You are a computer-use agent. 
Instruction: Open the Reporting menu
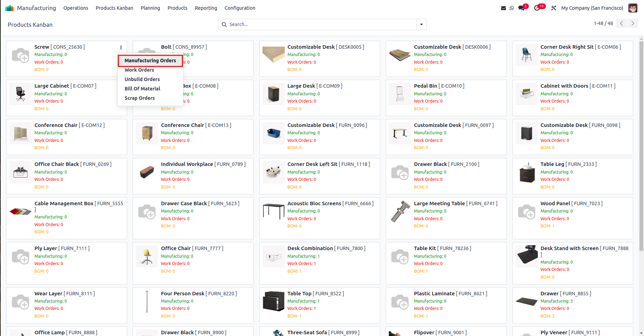(x=206, y=8)
